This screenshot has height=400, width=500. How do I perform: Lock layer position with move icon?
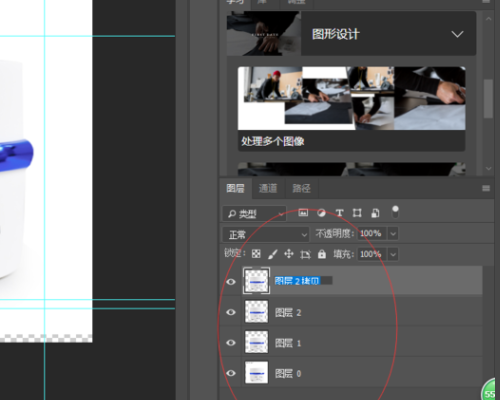pyautogui.click(x=289, y=254)
